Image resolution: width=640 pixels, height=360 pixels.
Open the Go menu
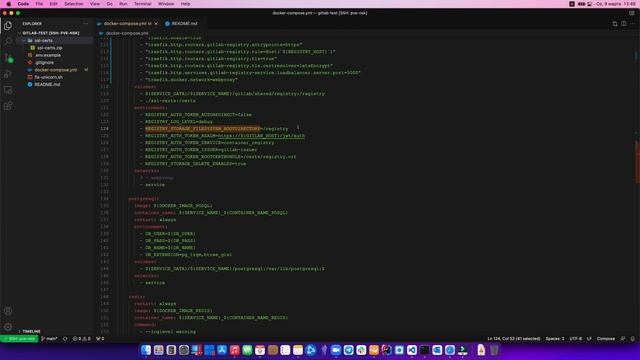tap(109, 4)
